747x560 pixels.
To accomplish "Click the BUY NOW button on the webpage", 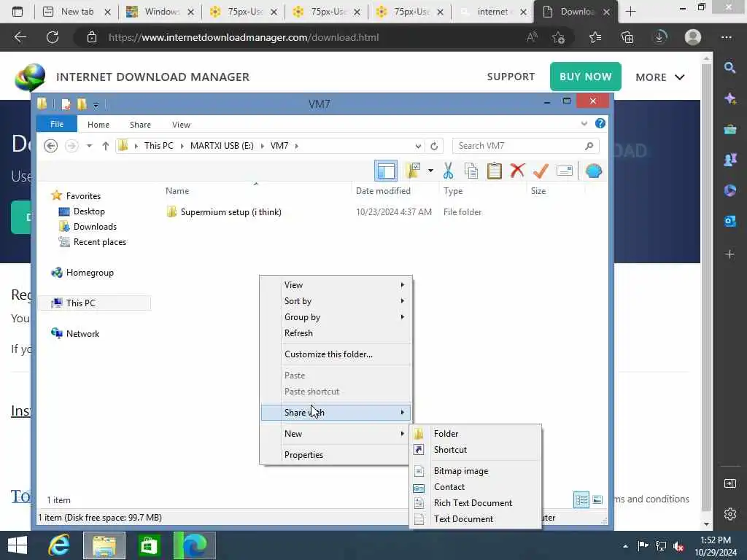I will pyautogui.click(x=586, y=76).
